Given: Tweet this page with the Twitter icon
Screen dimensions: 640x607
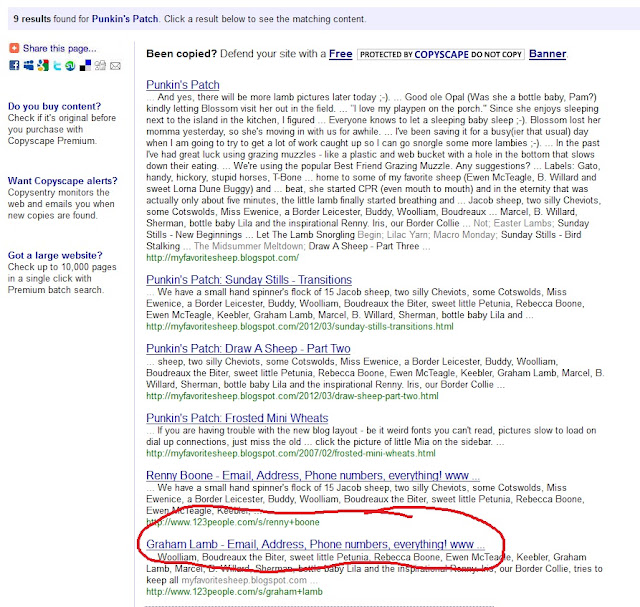Looking at the screenshot, I should click(x=57, y=65).
